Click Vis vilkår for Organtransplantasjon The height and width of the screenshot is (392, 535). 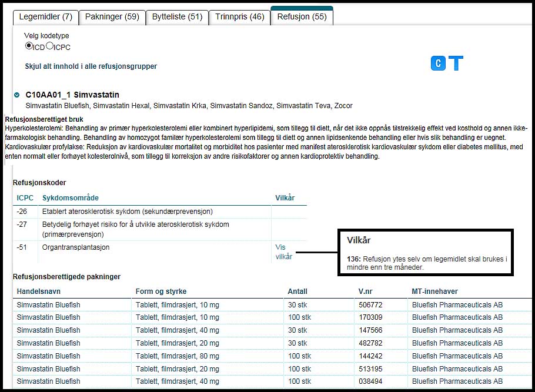pyautogui.click(x=283, y=252)
